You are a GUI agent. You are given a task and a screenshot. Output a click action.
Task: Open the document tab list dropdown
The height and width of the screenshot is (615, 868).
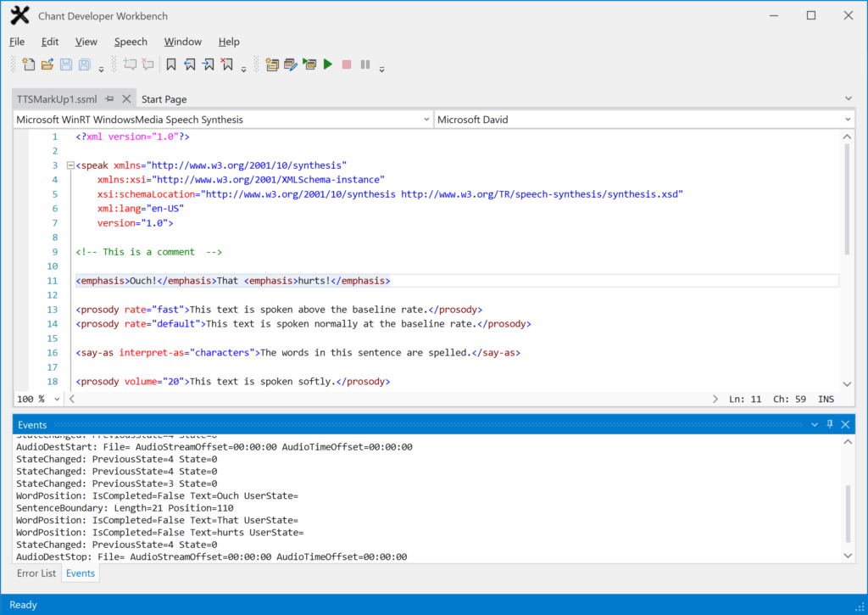[x=849, y=98]
